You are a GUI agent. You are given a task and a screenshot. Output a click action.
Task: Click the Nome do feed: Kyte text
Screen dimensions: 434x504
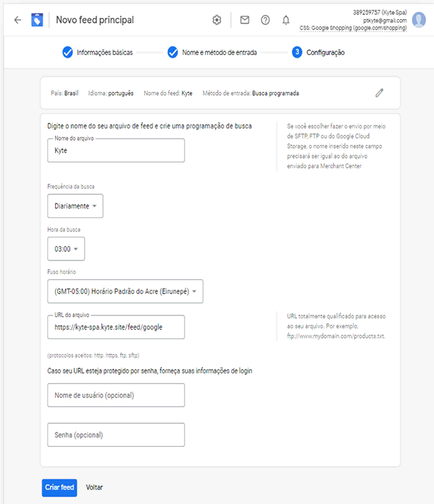pos(168,94)
